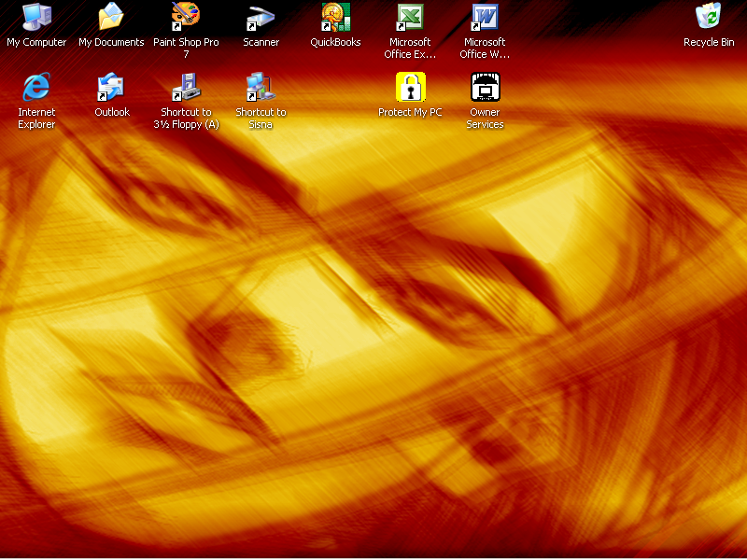Click the Recycle Bin icon

[x=709, y=16]
